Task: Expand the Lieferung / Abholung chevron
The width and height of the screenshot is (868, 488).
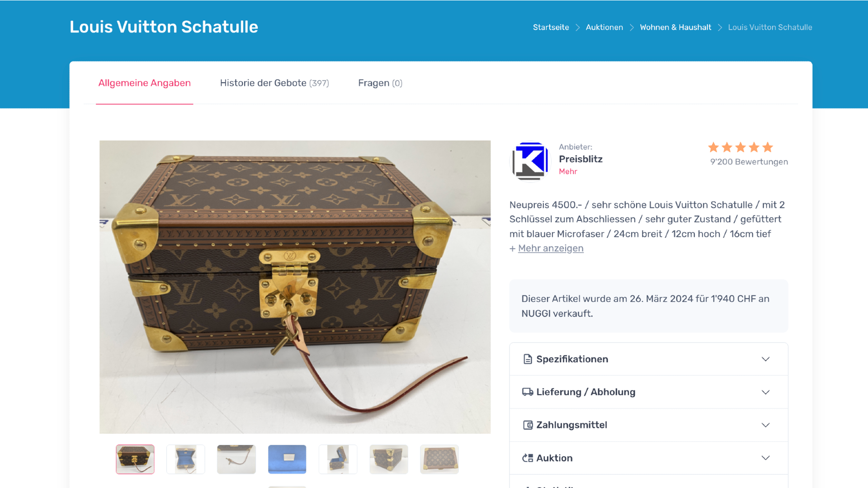Action: coord(765,392)
